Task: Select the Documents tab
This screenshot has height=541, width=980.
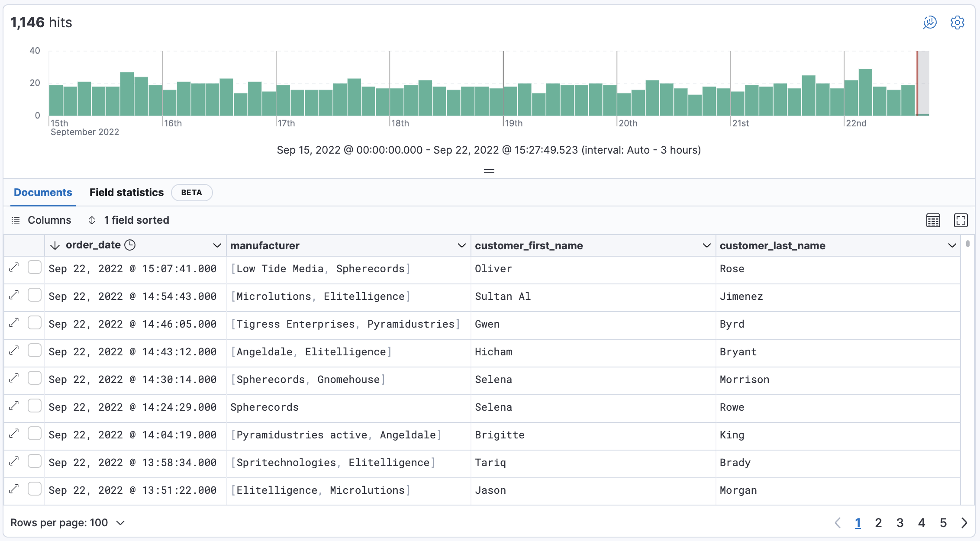Action: tap(43, 193)
